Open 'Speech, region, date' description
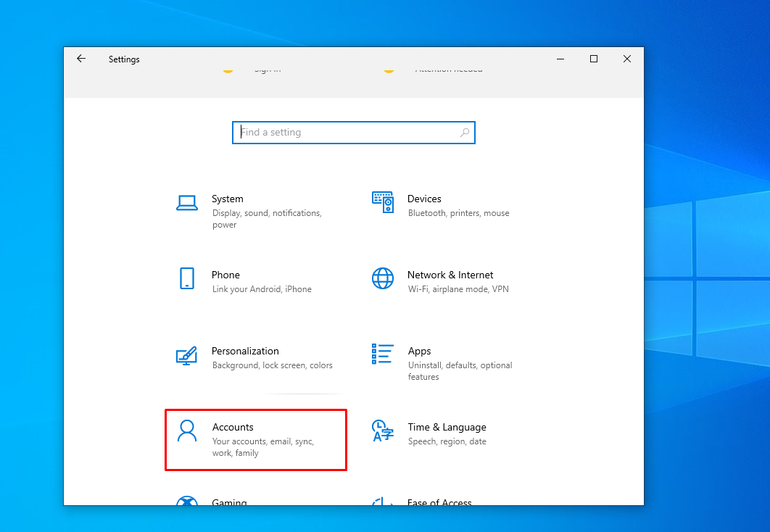This screenshot has width=770, height=532. (x=447, y=441)
